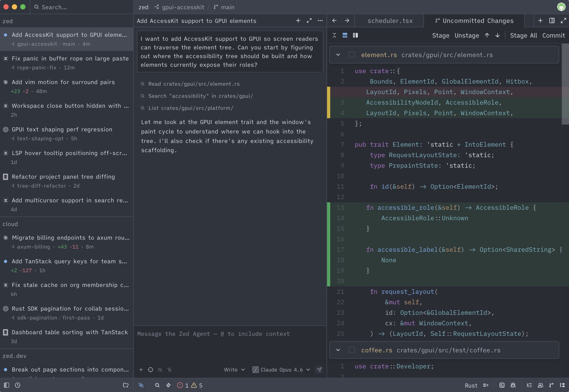
Task: Click the Commit button
Action: click(554, 35)
